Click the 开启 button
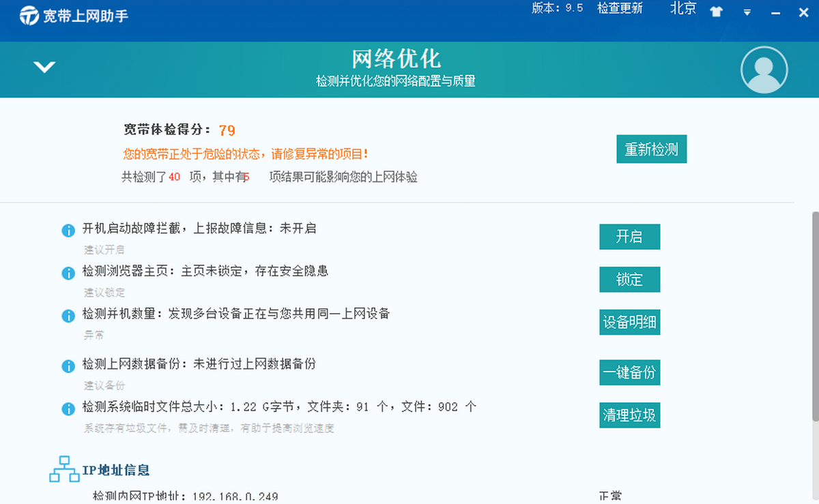This screenshot has height=504, width=819. (x=629, y=237)
